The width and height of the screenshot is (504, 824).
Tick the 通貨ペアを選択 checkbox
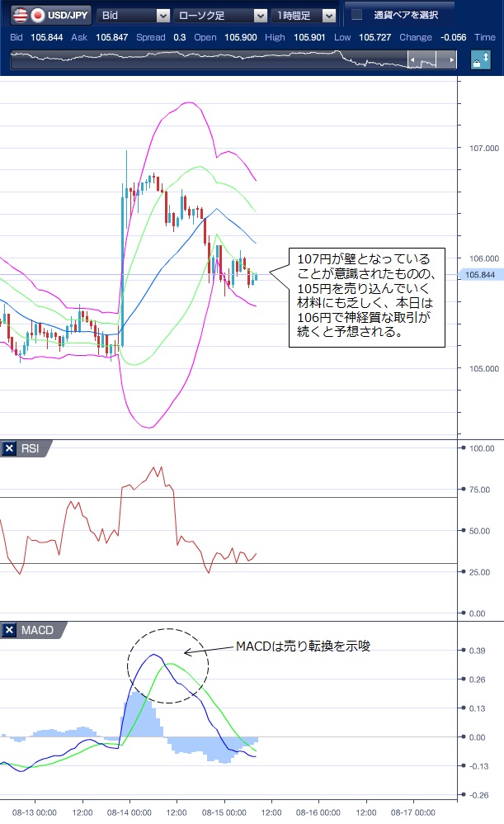coord(356,15)
